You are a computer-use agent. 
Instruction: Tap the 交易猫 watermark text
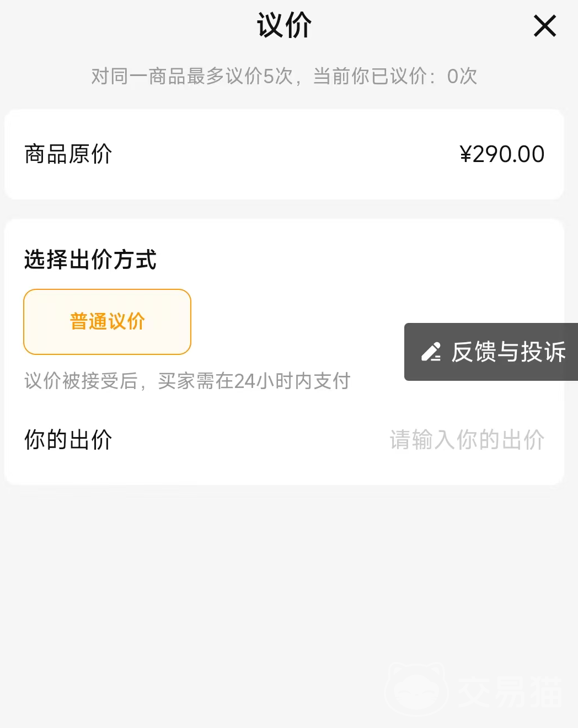pos(510,692)
